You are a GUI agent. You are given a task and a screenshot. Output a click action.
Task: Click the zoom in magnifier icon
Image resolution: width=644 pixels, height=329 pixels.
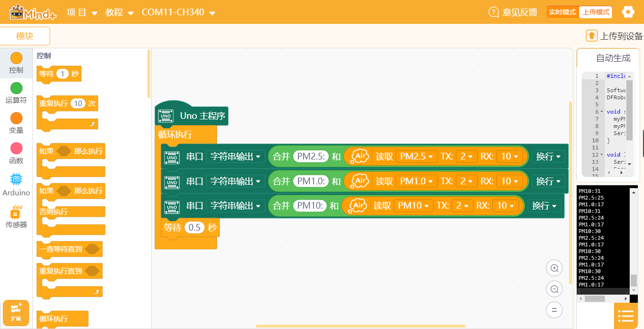click(x=554, y=268)
